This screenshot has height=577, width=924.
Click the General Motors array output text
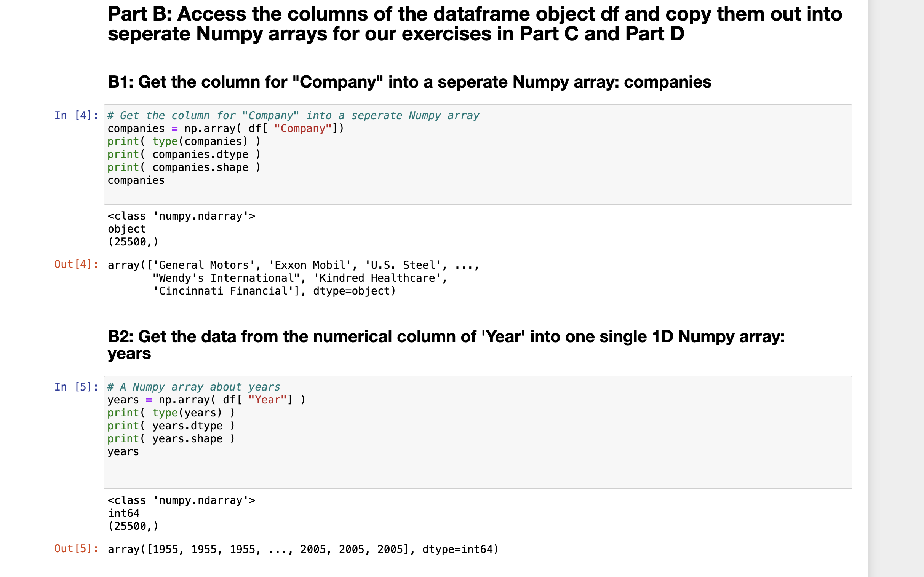coord(293,278)
